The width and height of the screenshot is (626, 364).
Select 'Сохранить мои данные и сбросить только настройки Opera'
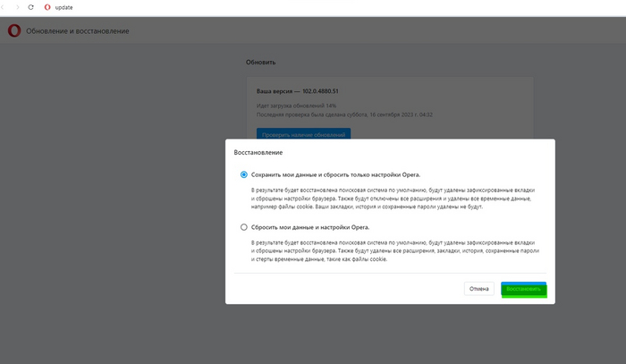[244, 174]
